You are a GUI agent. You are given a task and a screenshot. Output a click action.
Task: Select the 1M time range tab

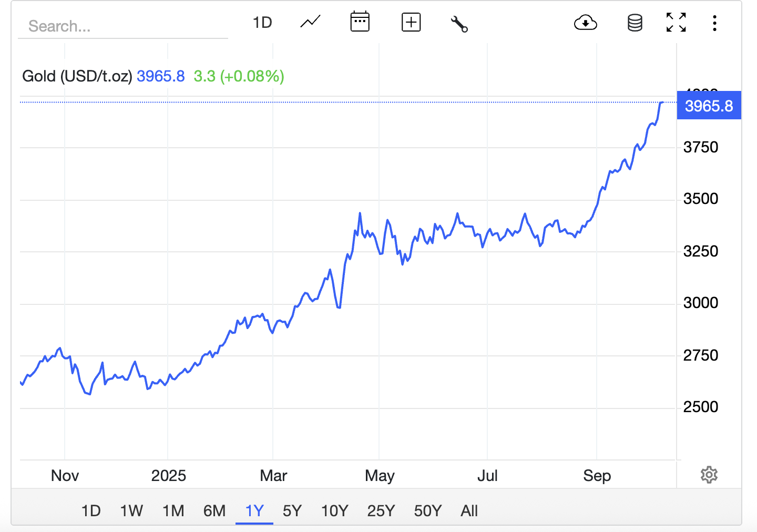point(173,510)
